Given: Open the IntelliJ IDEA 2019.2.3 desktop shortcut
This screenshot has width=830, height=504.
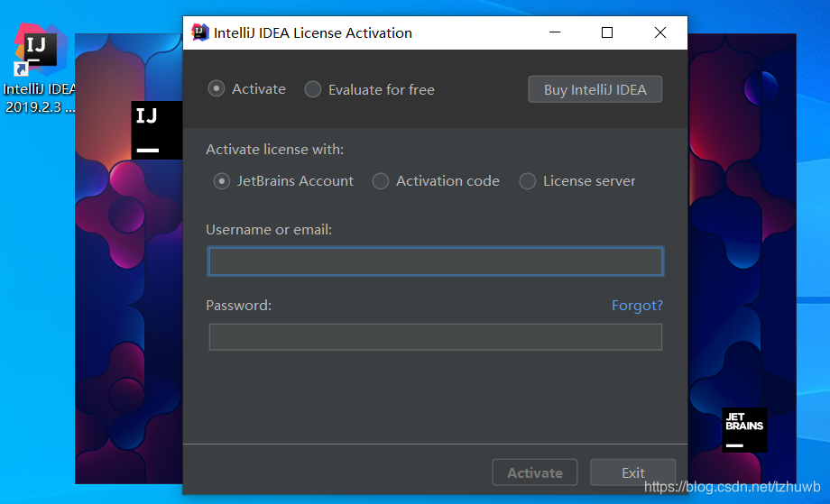Looking at the screenshot, I should point(38,68).
